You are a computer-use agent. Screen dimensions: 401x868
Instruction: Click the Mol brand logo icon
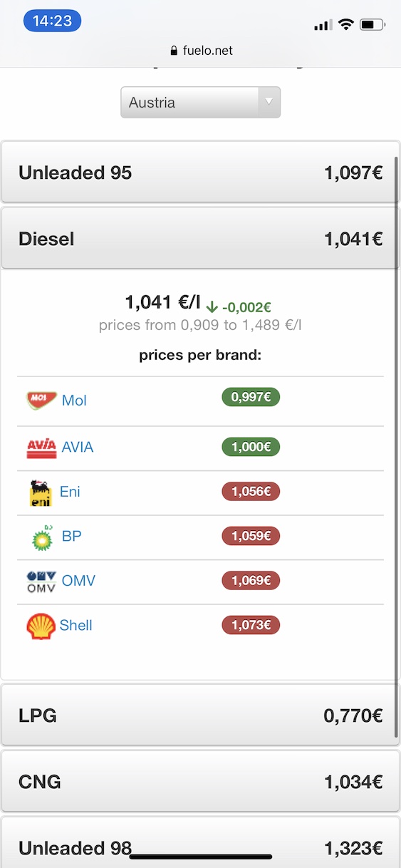[41, 399]
